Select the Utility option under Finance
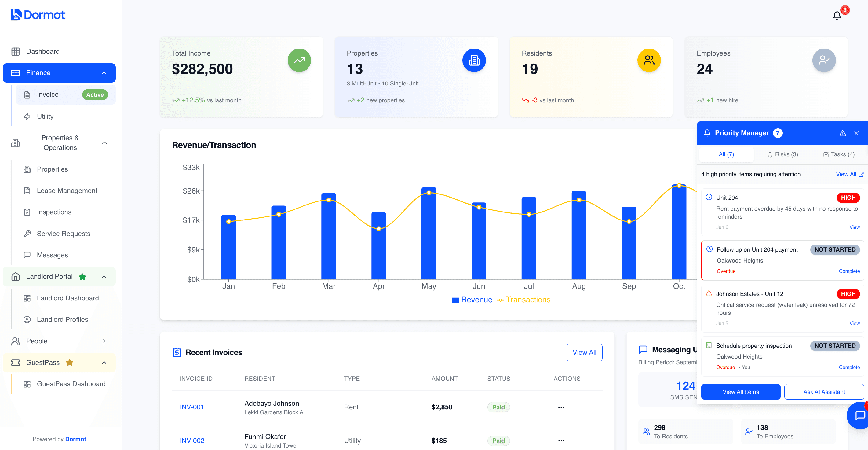Screen dimensions: 868x450 click(x=45, y=116)
